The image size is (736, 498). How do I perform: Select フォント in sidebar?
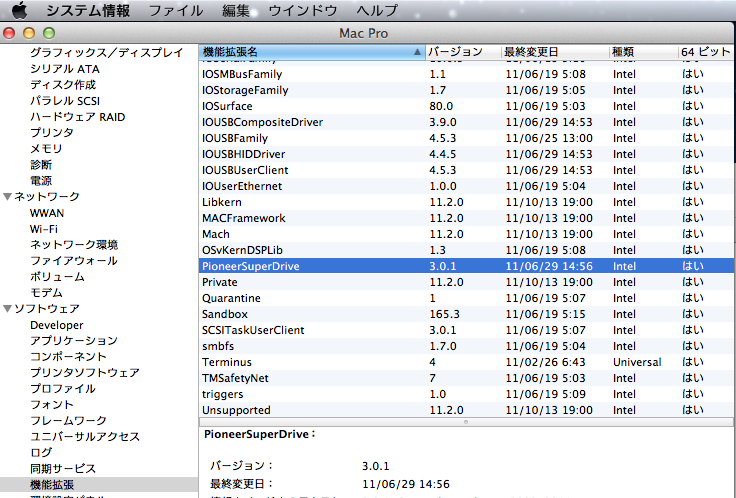pos(52,405)
